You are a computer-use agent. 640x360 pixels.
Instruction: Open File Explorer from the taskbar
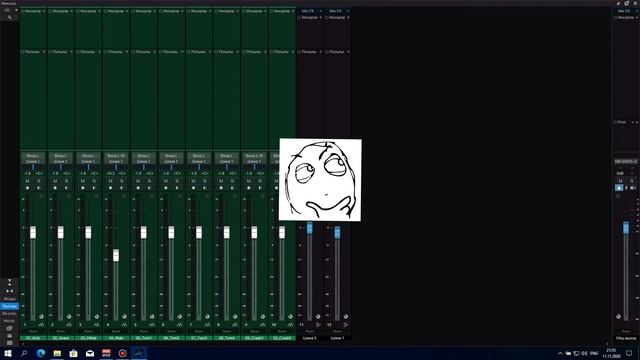[x=57, y=353]
